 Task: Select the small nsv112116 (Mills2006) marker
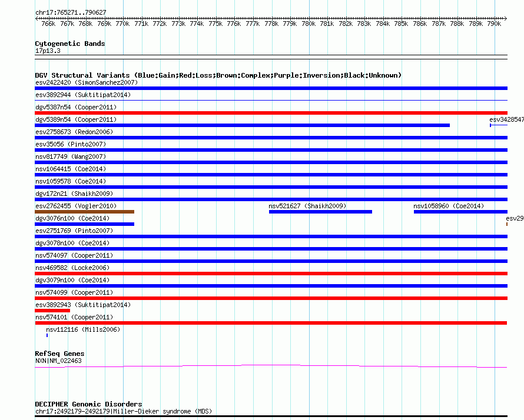pyautogui.click(x=47, y=335)
